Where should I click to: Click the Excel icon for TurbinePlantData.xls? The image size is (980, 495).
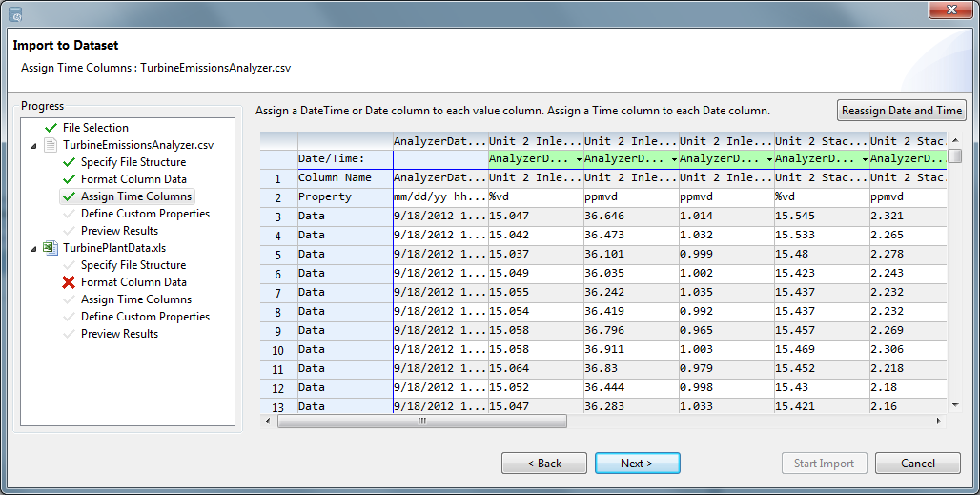click(51, 248)
